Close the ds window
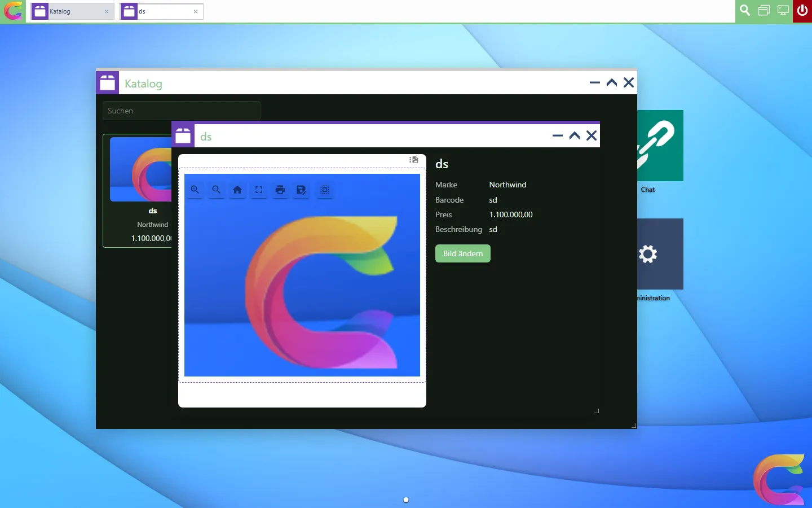812x508 pixels. point(592,135)
